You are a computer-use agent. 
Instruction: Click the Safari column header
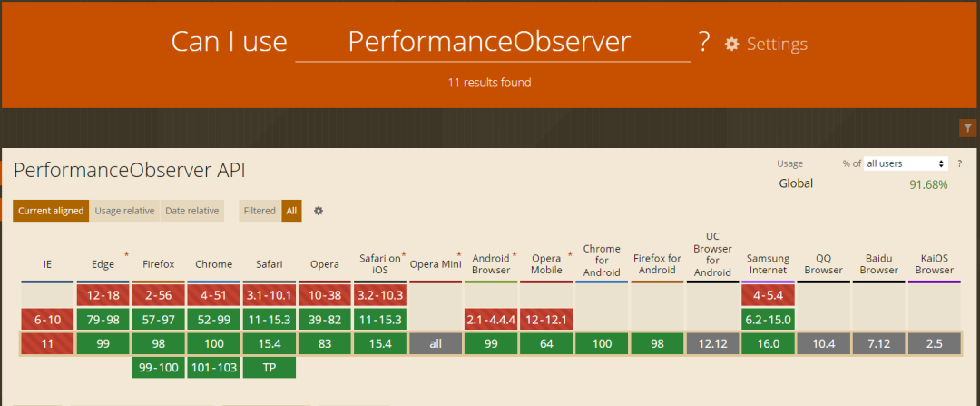[269, 264]
